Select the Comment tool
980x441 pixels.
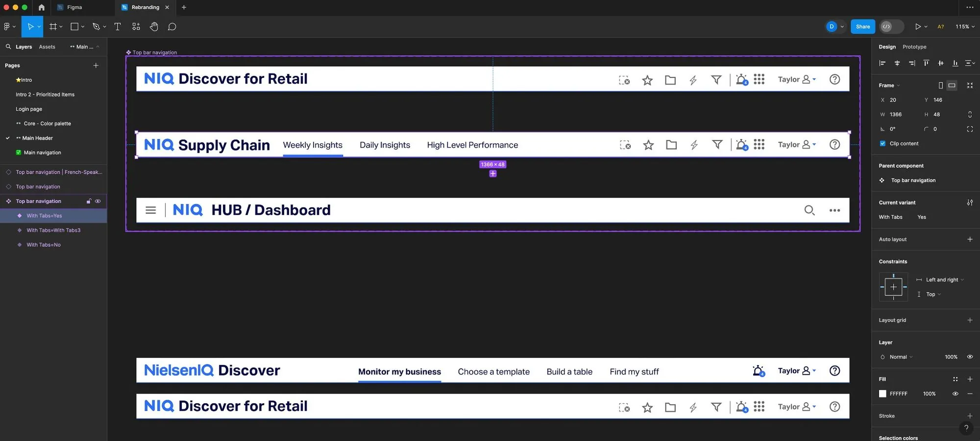[x=172, y=26]
